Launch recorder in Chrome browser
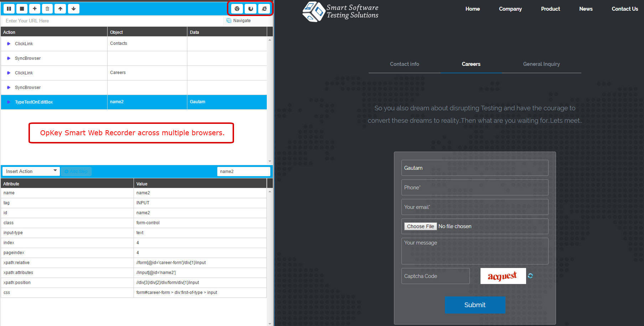 237,9
